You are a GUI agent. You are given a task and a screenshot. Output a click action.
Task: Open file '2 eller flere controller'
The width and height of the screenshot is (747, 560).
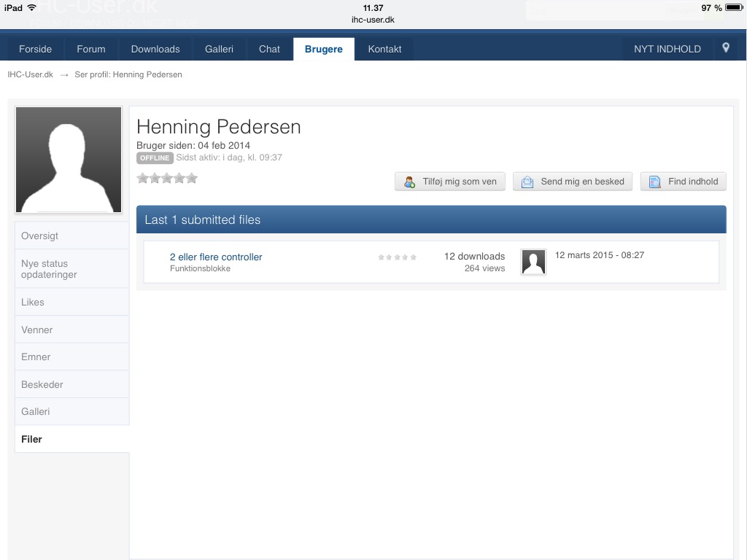pyautogui.click(x=216, y=257)
